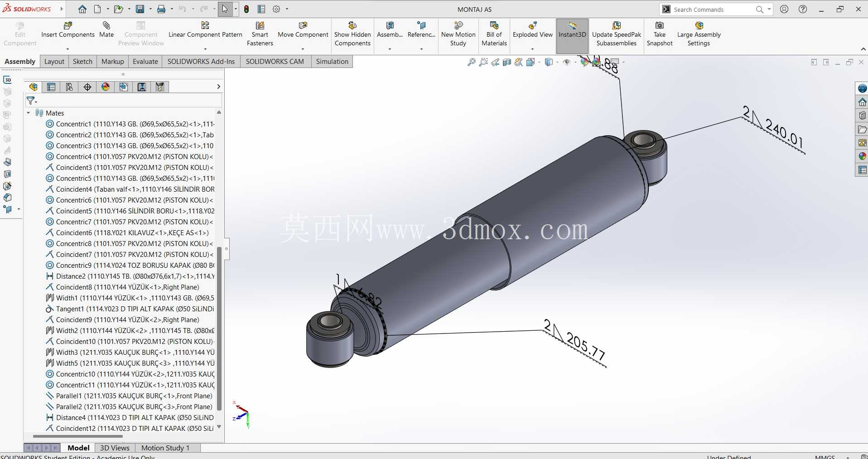Switch to the Layout tab
Image resolution: width=868 pixels, height=459 pixels.
[x=54, y=62]
